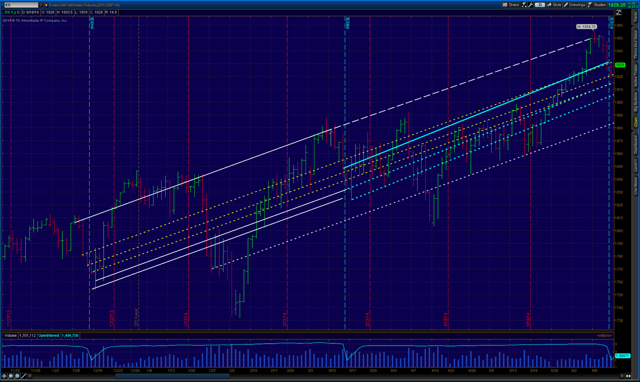The image size is (640, 382).
Task: Click the zoom in magnifier icon
Action: point(11,376)
